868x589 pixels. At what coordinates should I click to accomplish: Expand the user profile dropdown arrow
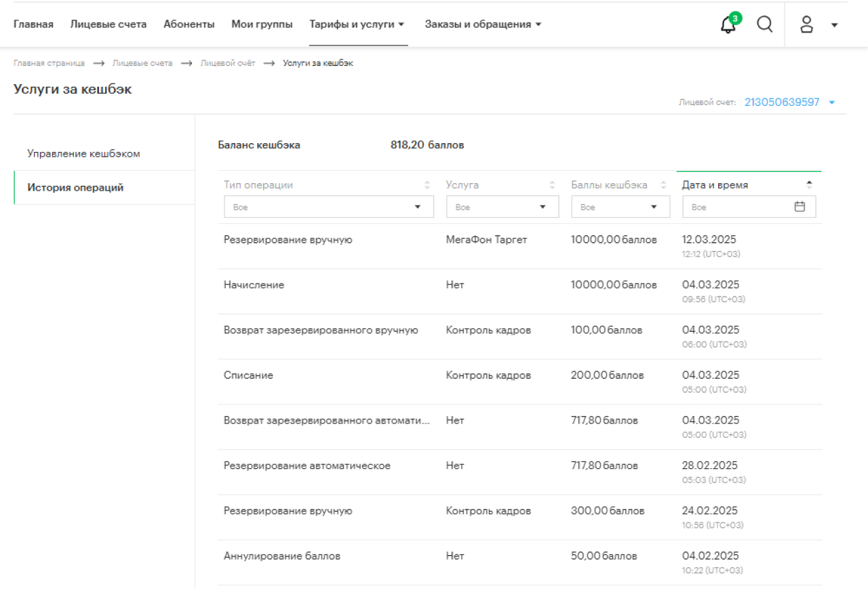pos(834,25)
